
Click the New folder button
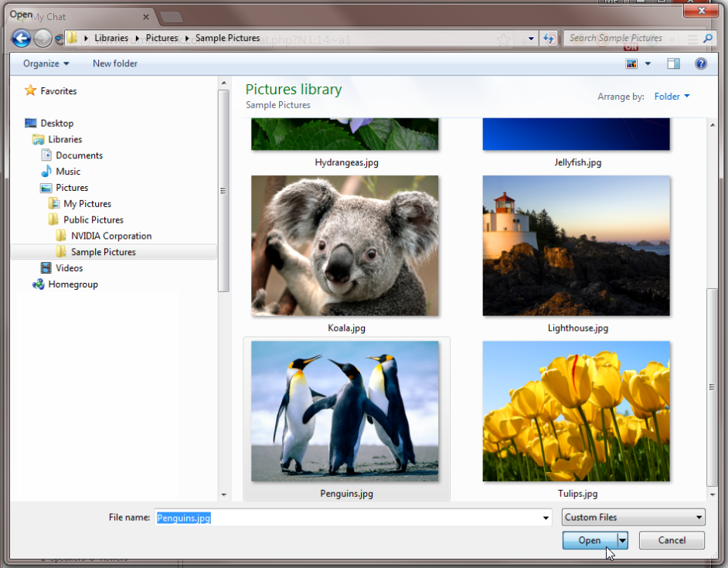(x=114, y=63)
